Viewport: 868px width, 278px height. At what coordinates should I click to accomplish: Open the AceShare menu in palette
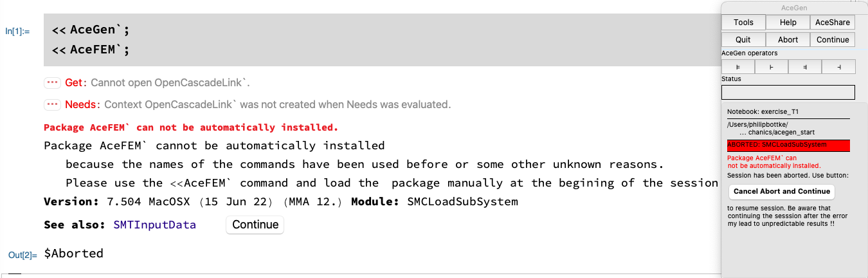coord(833,22)
